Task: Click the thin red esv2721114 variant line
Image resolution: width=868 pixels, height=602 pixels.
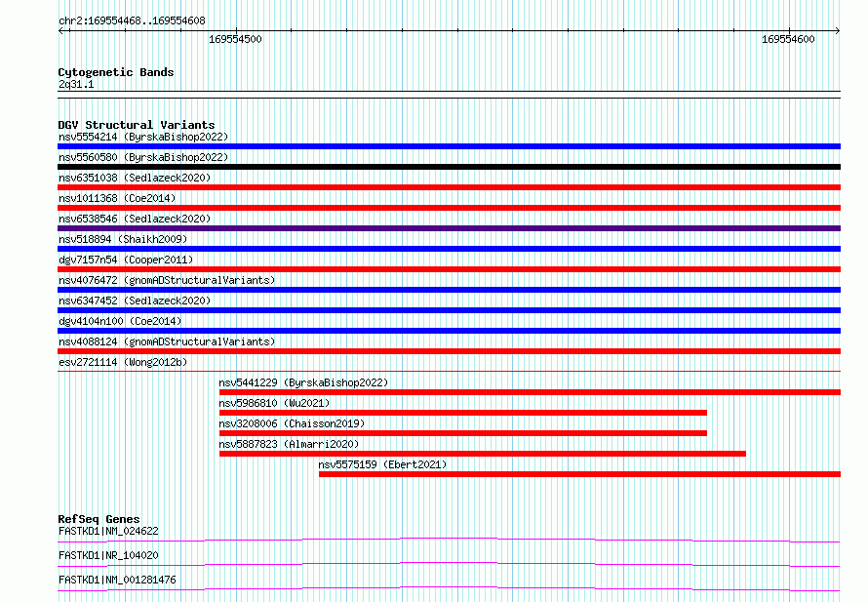Action: [449, 371]
